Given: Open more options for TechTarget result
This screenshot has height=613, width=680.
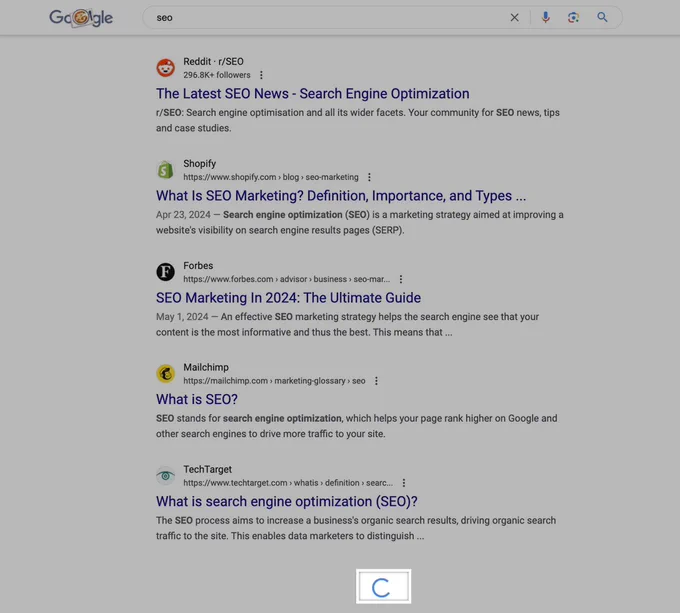Looking at the screenshot, I should (x=404, y=483).
